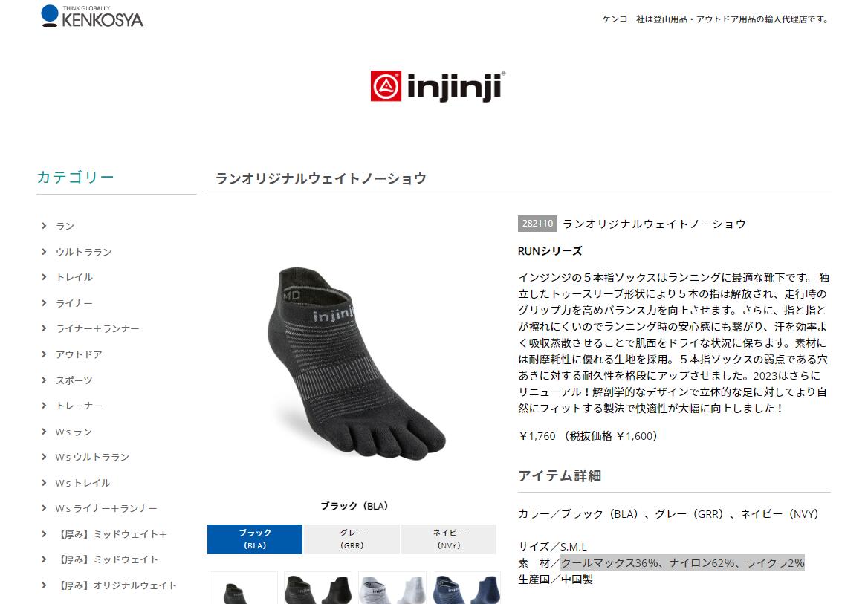
Task: Click chevron icon beside W's ラン category
Action: click(x=44, y=432)
